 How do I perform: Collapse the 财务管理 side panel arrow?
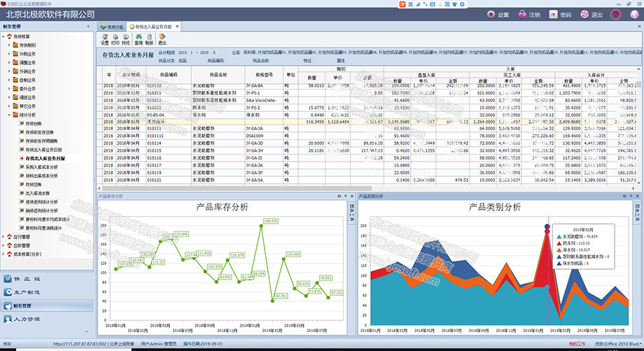88,27
